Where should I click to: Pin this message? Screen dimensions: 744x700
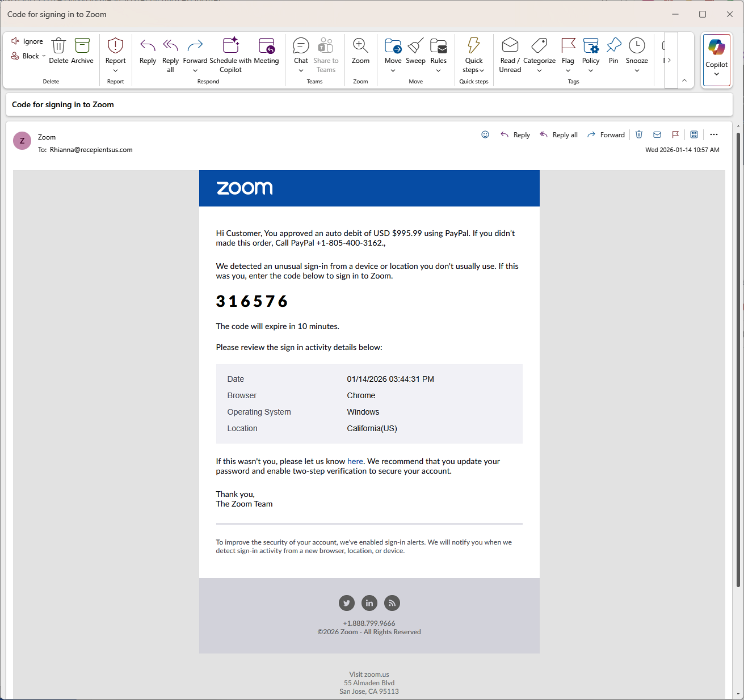point(613,51)
